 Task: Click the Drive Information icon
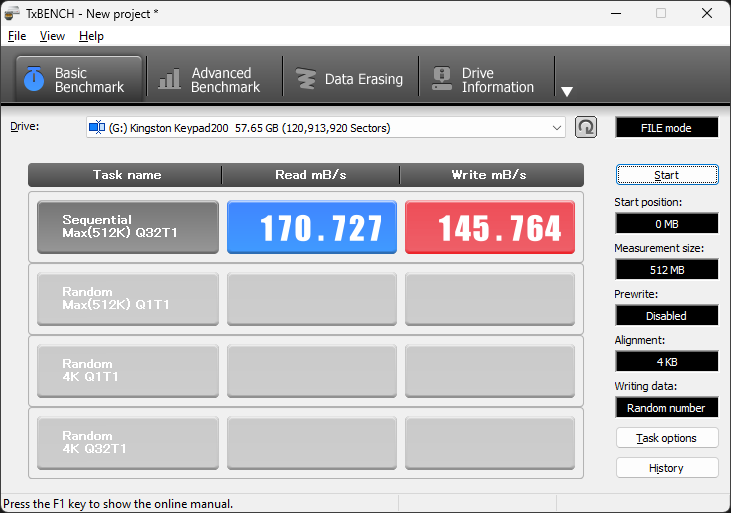pos(440,80)
